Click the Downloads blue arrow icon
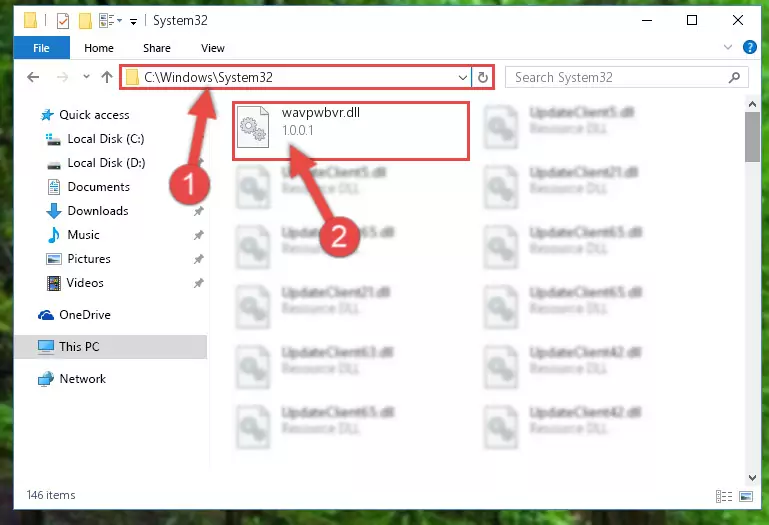 click(x=53, y=211)
